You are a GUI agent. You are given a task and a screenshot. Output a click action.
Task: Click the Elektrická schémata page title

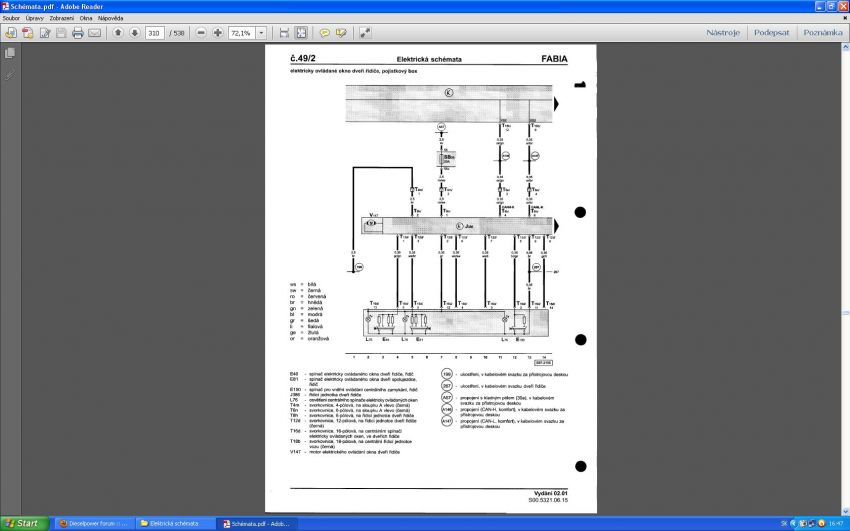click(x=429, y=59)
